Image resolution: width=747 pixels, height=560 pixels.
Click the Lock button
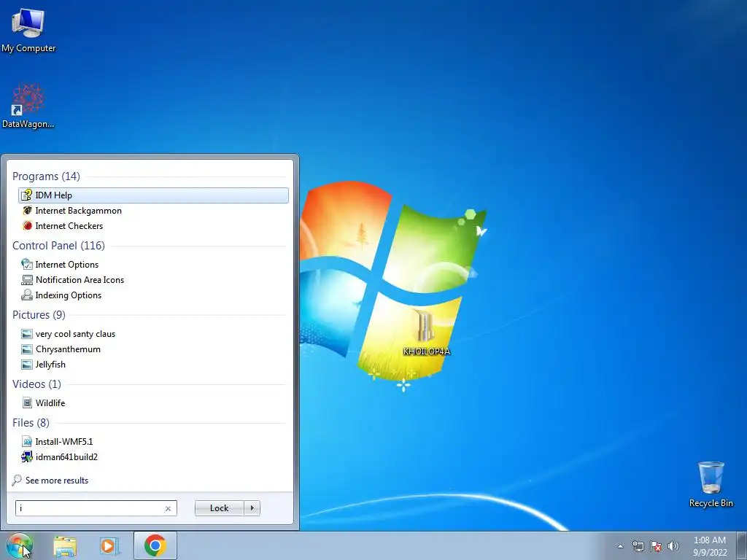click(x=219, y=508)
